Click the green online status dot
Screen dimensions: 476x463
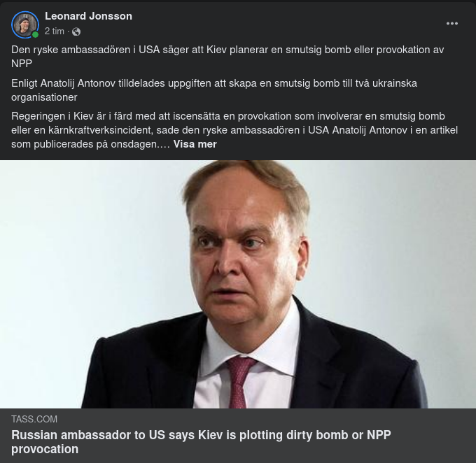35,34
